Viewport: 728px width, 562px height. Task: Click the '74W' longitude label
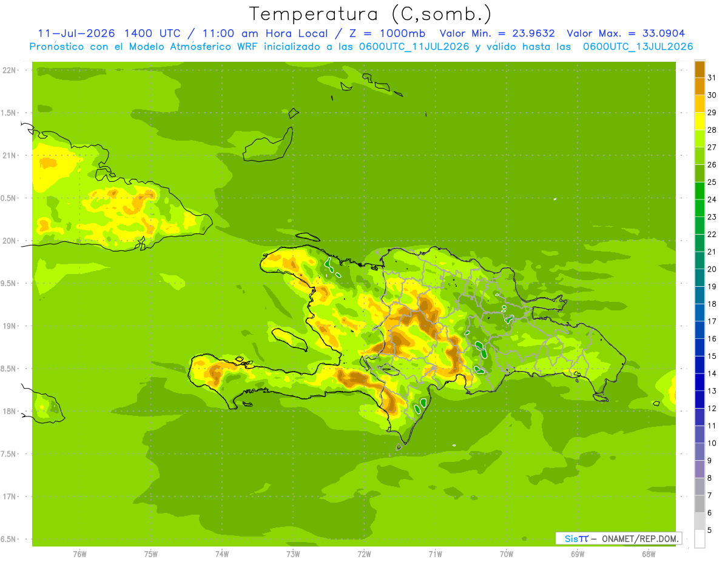coord(222,554)
